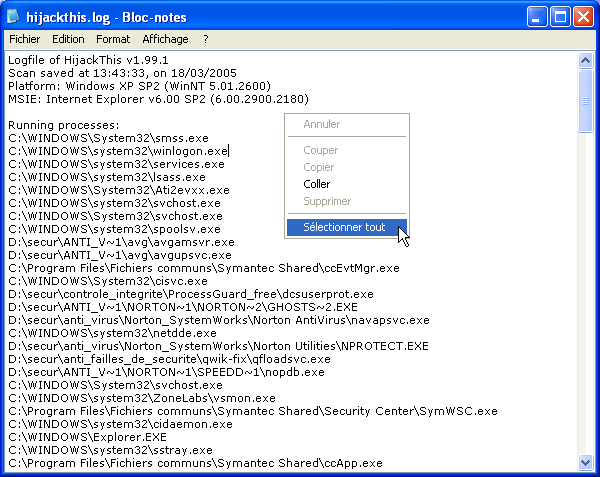Screen dimensions: 600x477
Task: Open the Affichage menu
Action: [x=165, y=39]
